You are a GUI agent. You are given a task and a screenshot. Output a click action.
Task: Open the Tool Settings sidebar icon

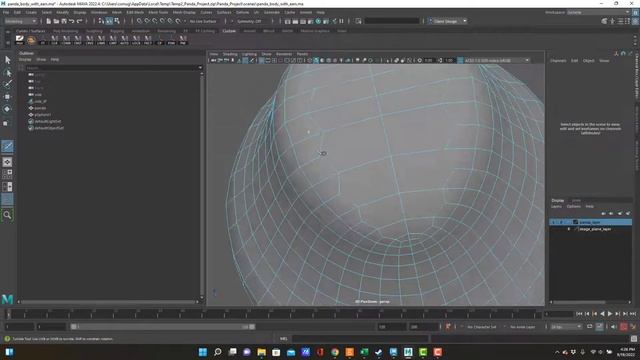point(627,21)
